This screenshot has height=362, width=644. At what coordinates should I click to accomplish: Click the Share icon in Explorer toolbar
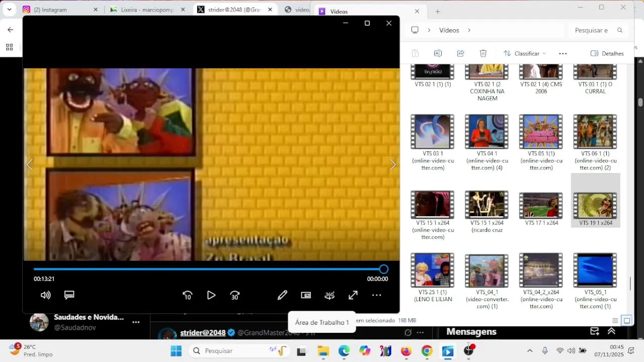(x=460, y=53)
